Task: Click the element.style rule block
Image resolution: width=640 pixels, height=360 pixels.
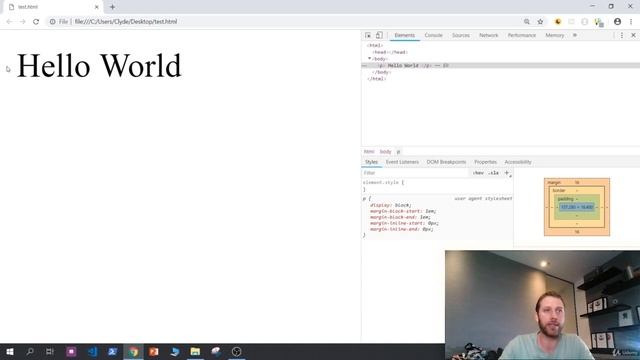Action: pos(437,186)
